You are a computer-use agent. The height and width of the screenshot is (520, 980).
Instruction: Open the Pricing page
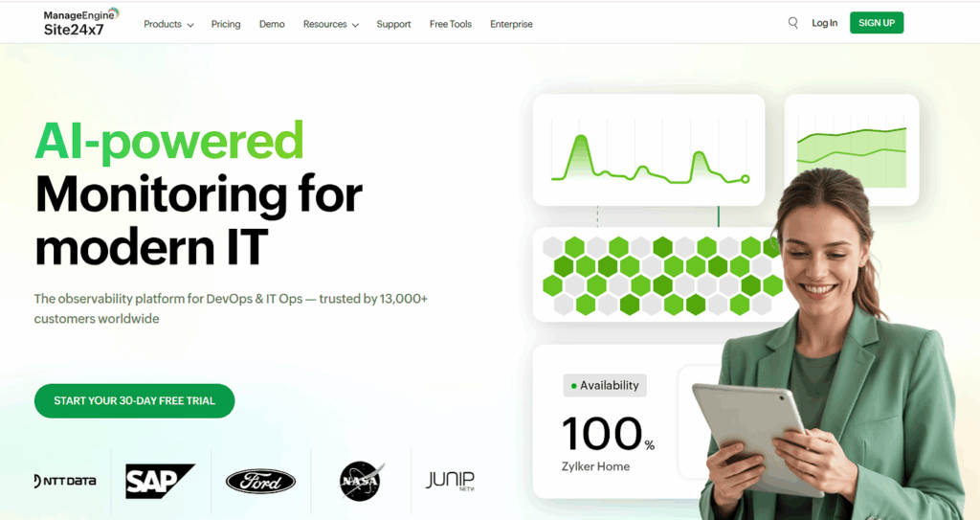[226, 24]
